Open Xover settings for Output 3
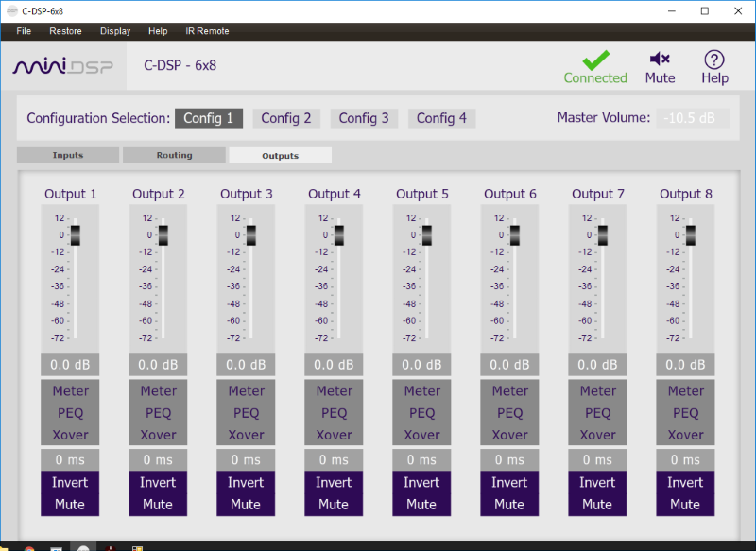Viewport: 756px width, 551px height. [x=246, y=435]
